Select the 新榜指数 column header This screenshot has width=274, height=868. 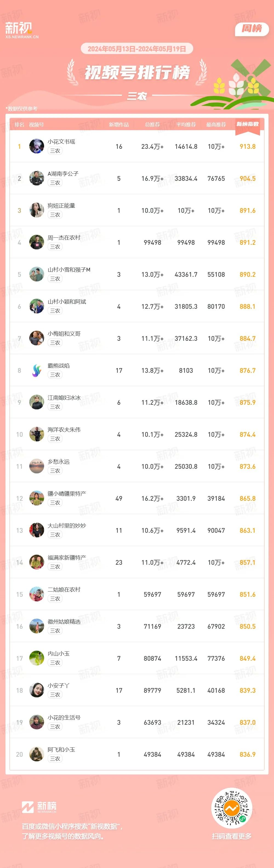[248, 124]
